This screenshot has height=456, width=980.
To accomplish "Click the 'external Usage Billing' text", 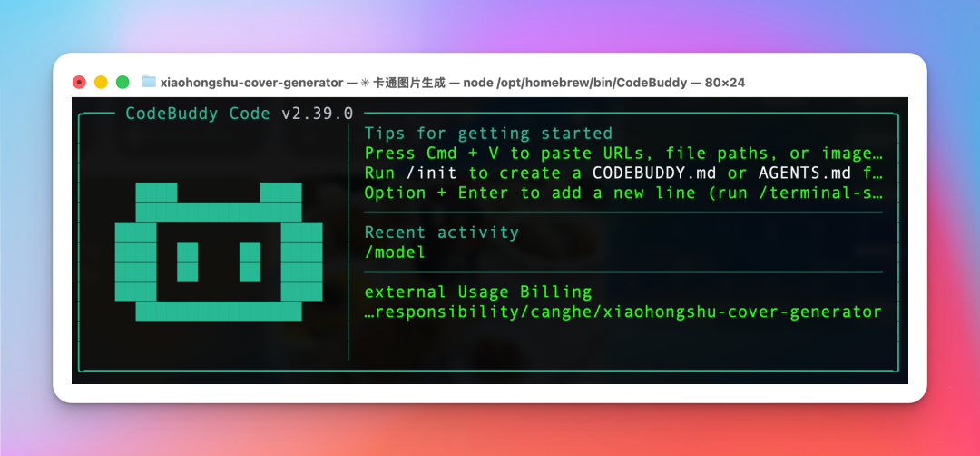I will pyautogui.click(x=478, y=292).
